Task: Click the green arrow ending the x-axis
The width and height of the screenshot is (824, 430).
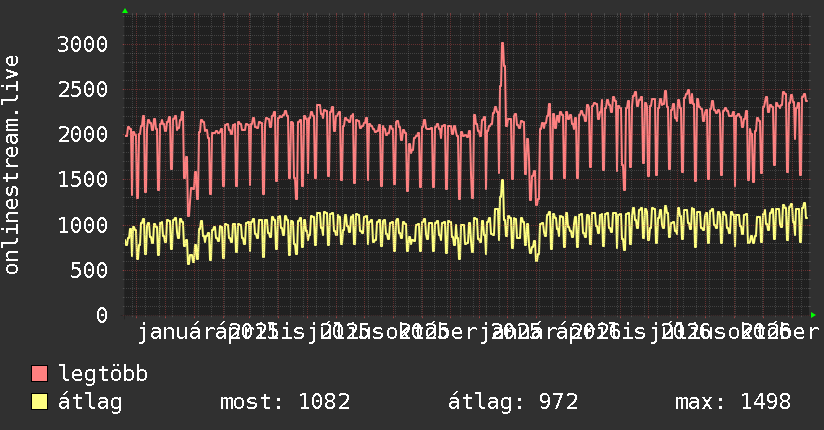Action: tap(813, 315)
